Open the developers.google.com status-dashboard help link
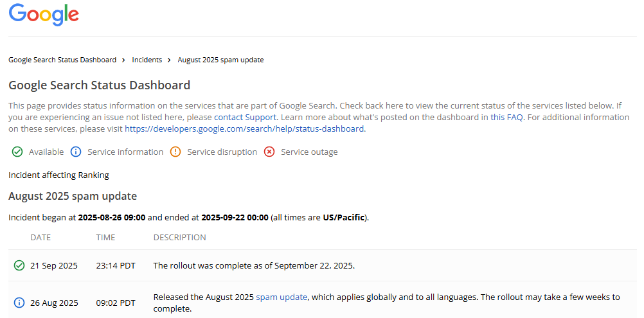 (244, 128)
